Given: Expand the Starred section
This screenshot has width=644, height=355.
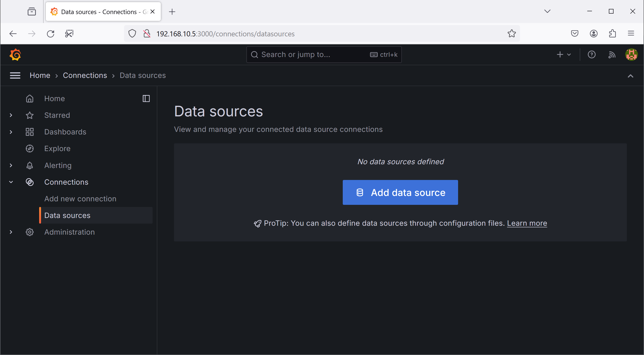Looking at the screenshot, I should tap(11, 115).
